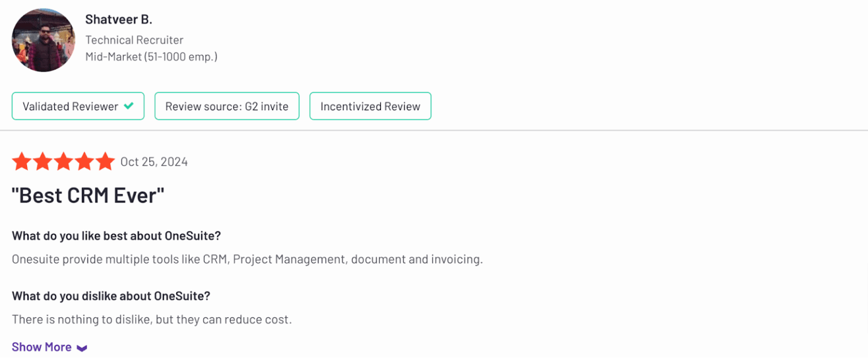Click the question about liking OneSuite
Image resolution: width=868 pixels, height=358 pixels.
(116, 236)
